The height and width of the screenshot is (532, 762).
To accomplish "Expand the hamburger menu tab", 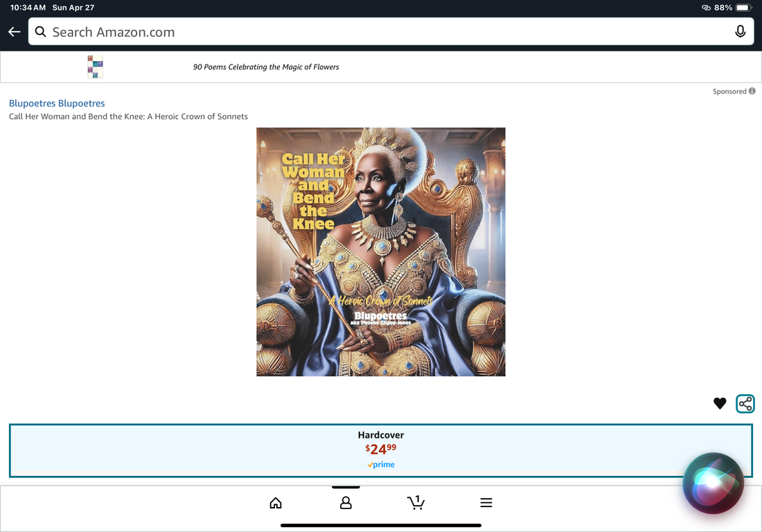I will 486,503.
